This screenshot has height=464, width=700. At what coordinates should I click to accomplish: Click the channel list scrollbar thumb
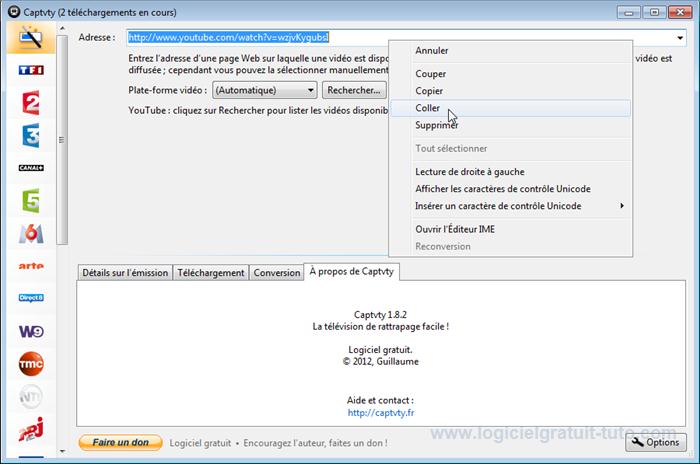(62, 140)
